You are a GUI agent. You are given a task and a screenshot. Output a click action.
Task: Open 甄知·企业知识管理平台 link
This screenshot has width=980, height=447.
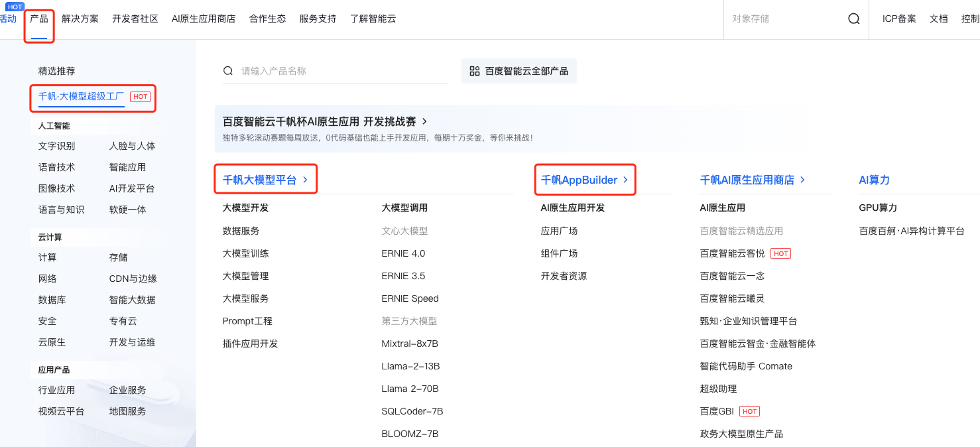tap(749, 321)
